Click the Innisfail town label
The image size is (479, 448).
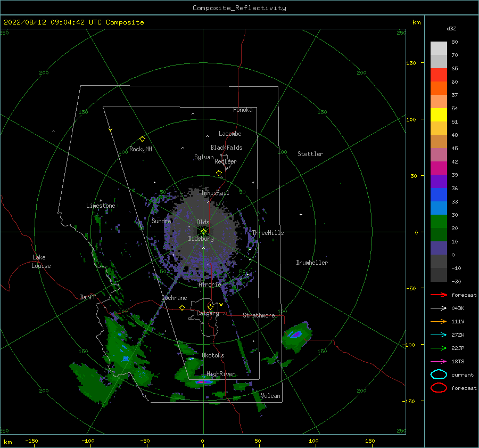[215, 193]
